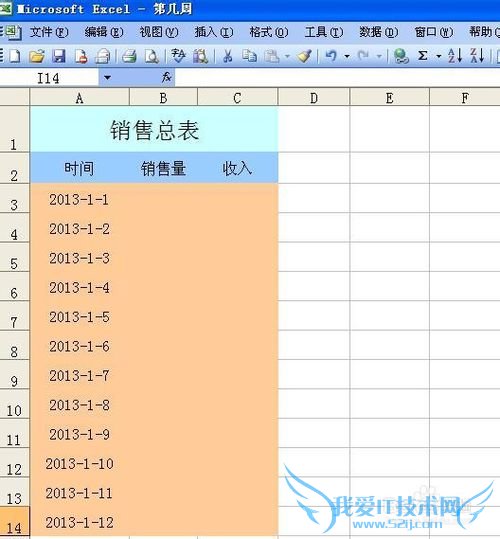The image size is (500, 539).
Task: Click the E-mail/send icon next to Permission
Action: 103,56
